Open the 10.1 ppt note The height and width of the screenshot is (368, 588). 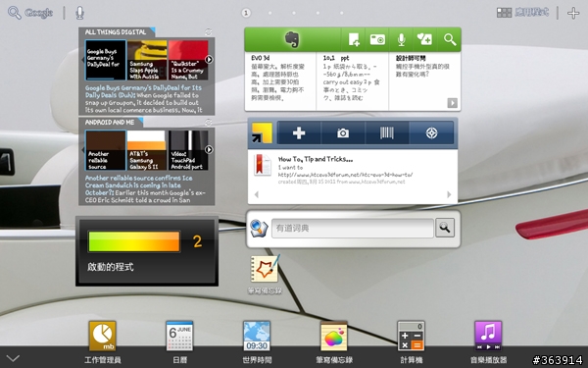(352, 80)
